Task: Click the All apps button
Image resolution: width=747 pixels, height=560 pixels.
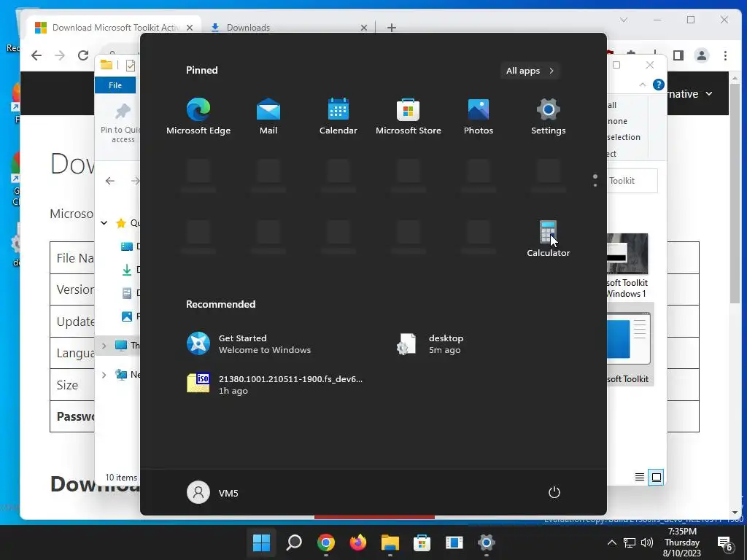Action: 530,71
